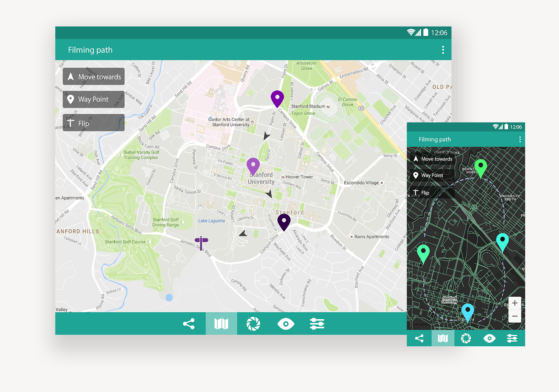Click the Hoover Tower map label
559x392 pixels.
point(299,177)
